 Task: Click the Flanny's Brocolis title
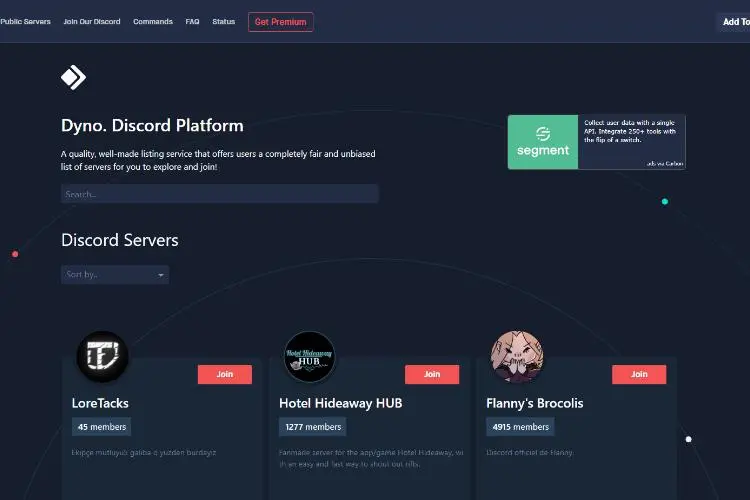tap(535, 403)
